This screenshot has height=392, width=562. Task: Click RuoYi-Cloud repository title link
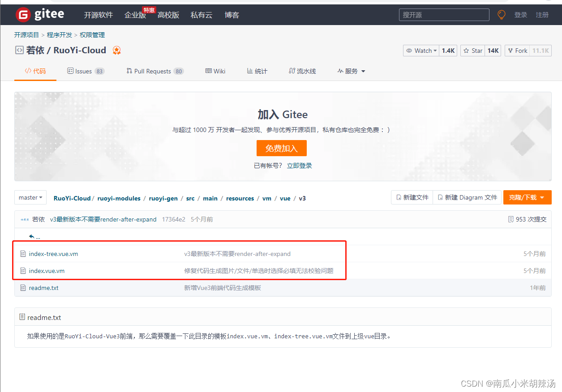point(80,50)
